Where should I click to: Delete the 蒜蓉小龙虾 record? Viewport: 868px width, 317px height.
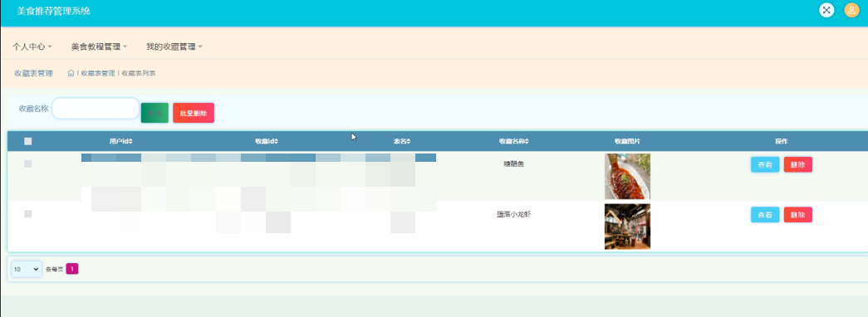(x=798, y=215)
